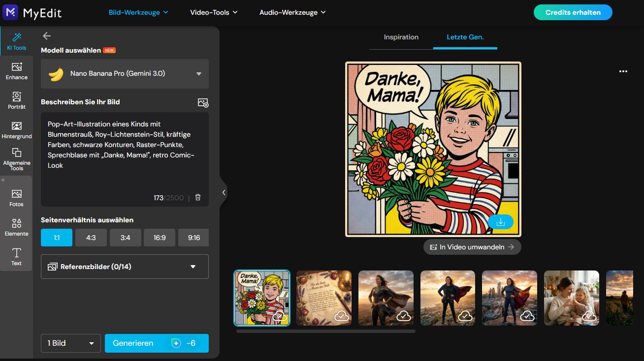Viewport: 644px width, 361px height.
Task: Switch to the Inspiration tab
Action: click(401, 37)
